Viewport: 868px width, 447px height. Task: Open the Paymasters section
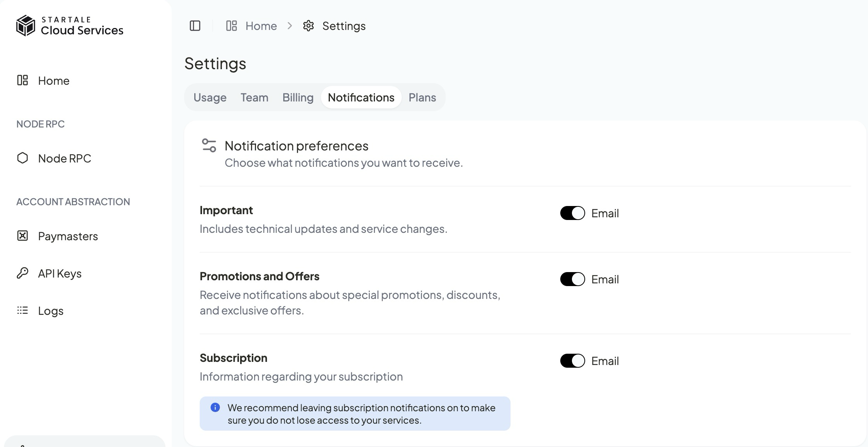click(x=68, y=236)
